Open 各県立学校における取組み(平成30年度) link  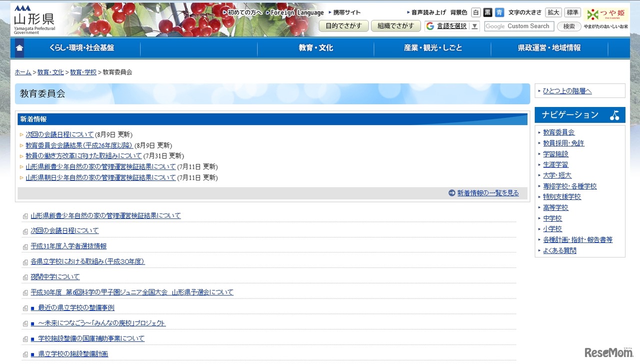pyautogui.click(x=87, y=261)
